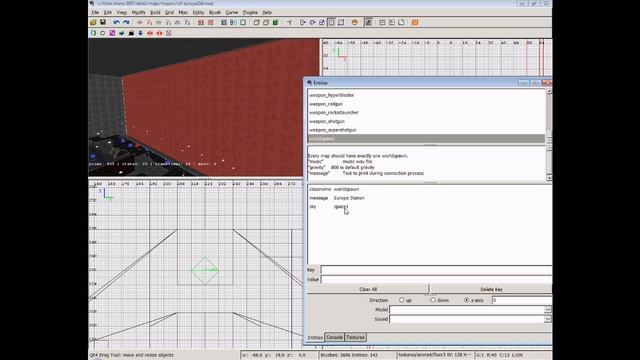Click the browse button beside Sound field
This screenshot has width=640, height=360.
[548, 319]
